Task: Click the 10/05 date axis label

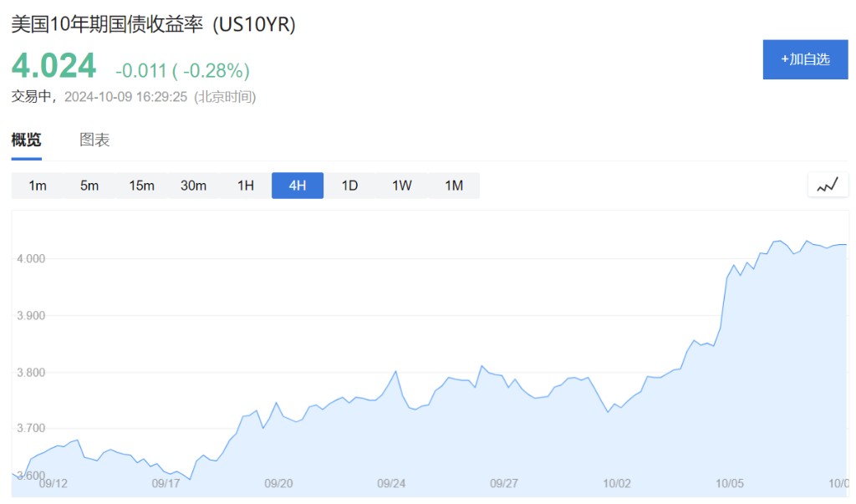Action: (730, 483)
